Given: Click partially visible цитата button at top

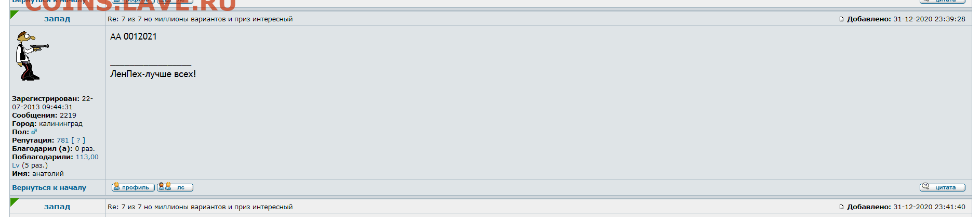Looking at the screenshot, I should (943, 2).
